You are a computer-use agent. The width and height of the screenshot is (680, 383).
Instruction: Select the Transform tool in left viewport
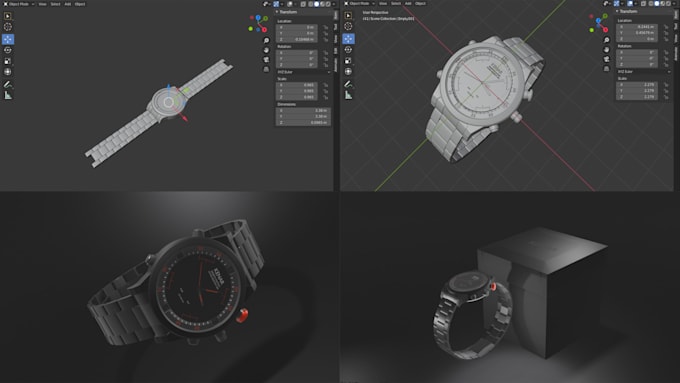8,72
